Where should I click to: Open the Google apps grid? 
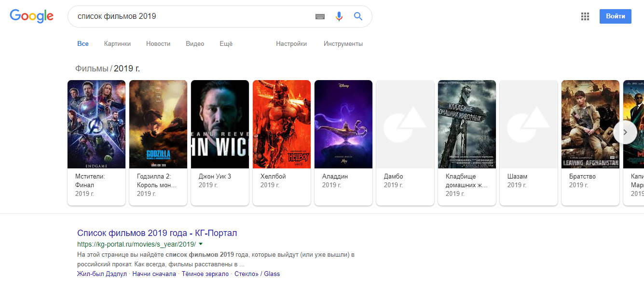[x=585, y=16]
